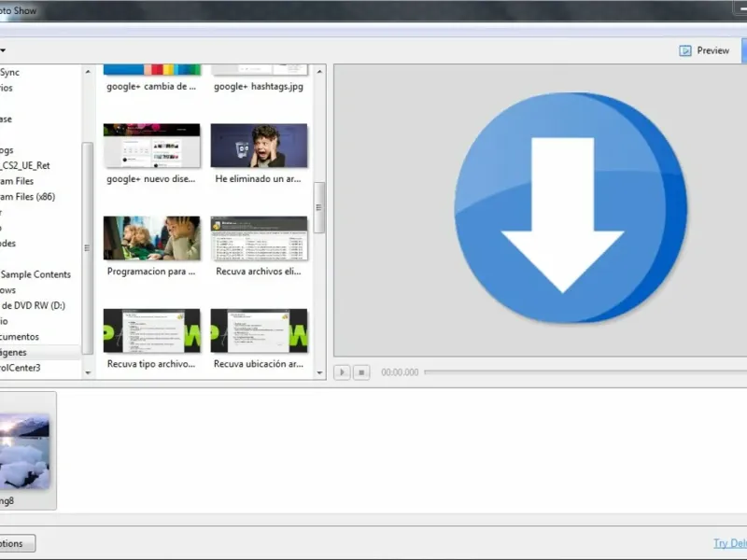747x560 pixels.
Task: Select the cumentos folder entry
Action: pos(20,337)
